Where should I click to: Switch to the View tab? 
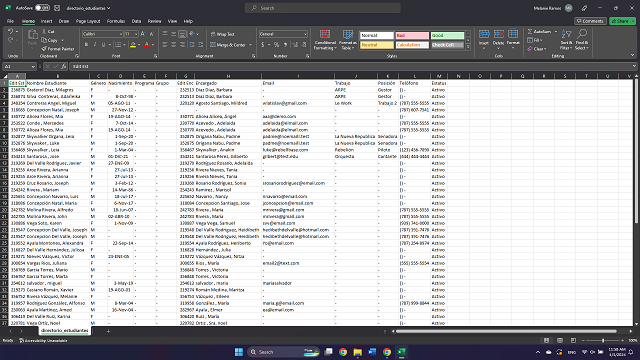click(173, 21)
